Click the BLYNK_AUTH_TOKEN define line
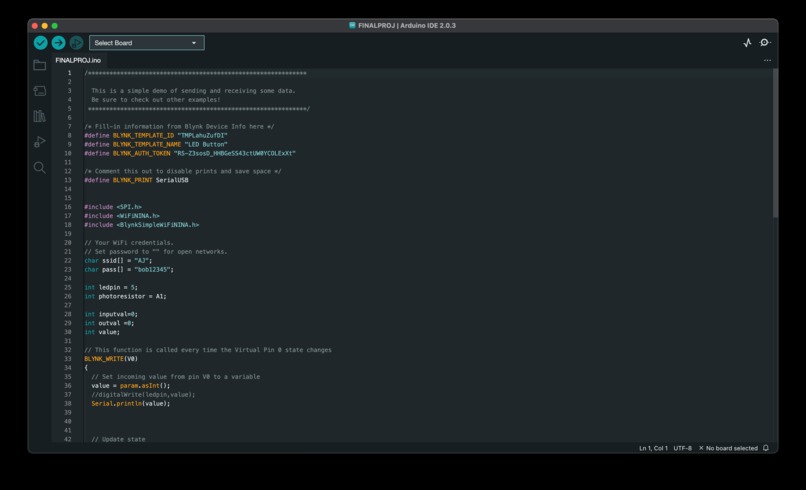The image size is (806, 490). [x=190, y=154]
